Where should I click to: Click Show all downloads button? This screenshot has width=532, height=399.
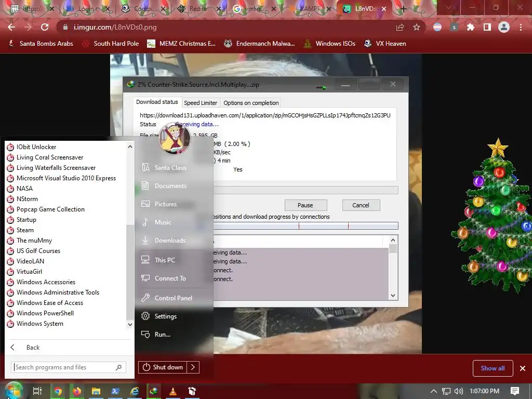tap(493, 368)
